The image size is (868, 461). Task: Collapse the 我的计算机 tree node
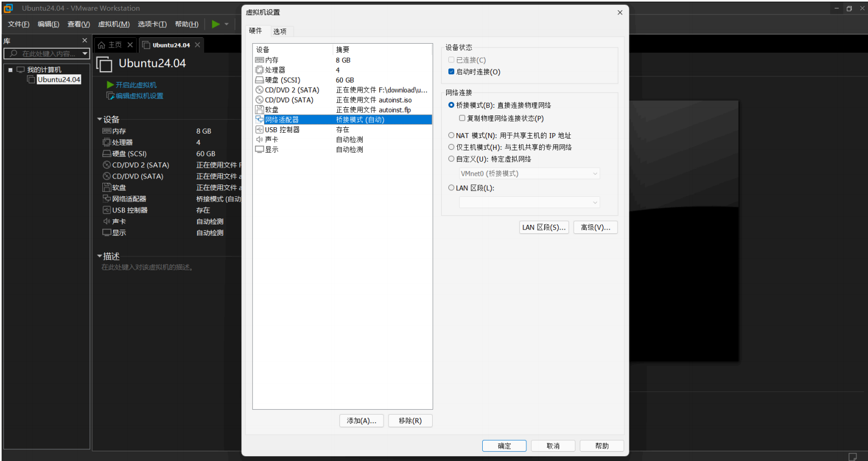coord(10,70)
